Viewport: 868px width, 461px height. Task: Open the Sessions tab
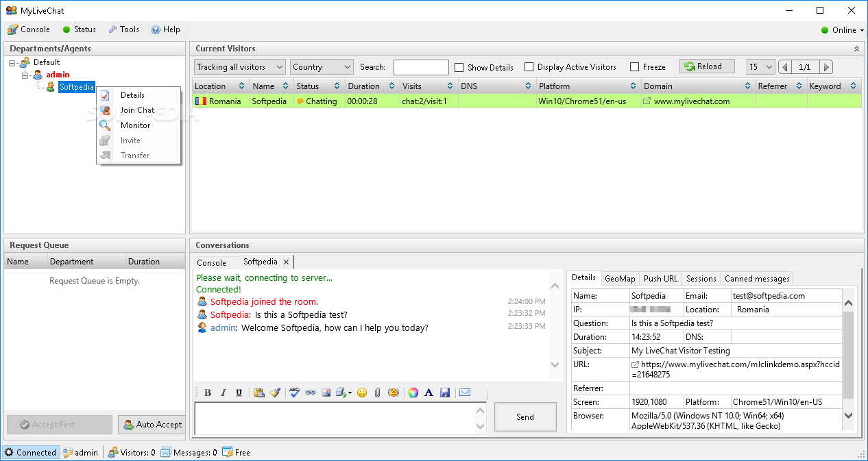701,279
